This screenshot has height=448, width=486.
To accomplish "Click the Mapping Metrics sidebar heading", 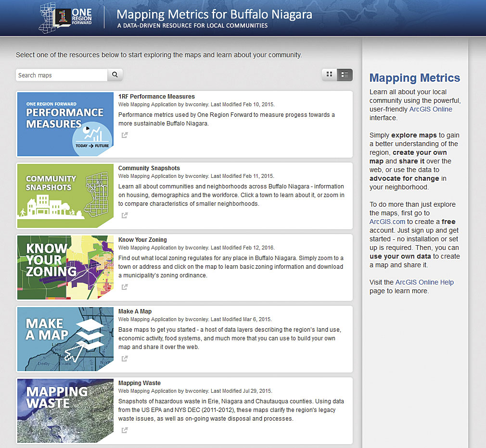I will pos(415,78).
